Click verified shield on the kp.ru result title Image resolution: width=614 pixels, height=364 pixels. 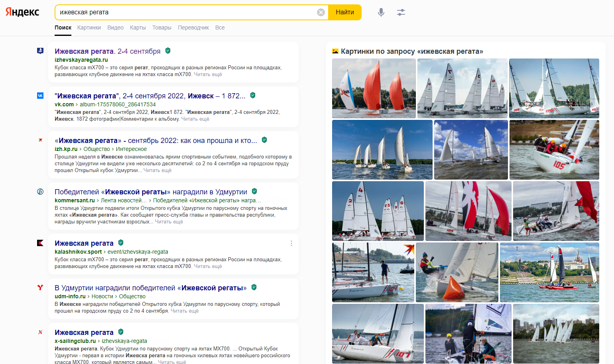(x=264, y=140)
